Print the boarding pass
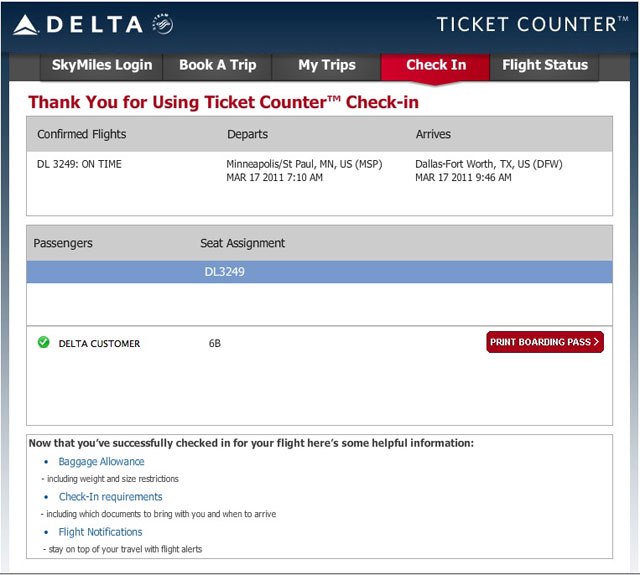Screen dimensions: 640x575 (545, 342)
